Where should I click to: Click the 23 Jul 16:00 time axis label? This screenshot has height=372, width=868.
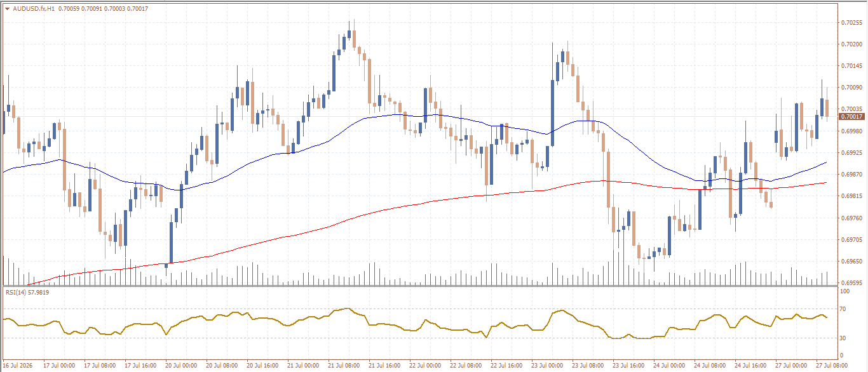click(628, 366)
